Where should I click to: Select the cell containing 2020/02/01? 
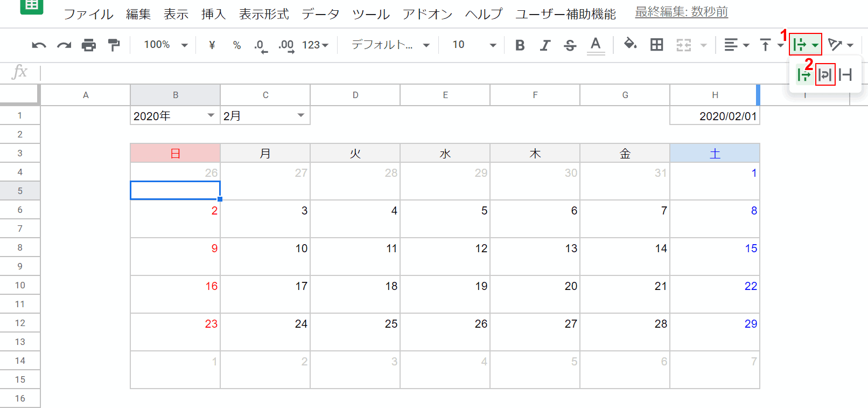(715, 115)
